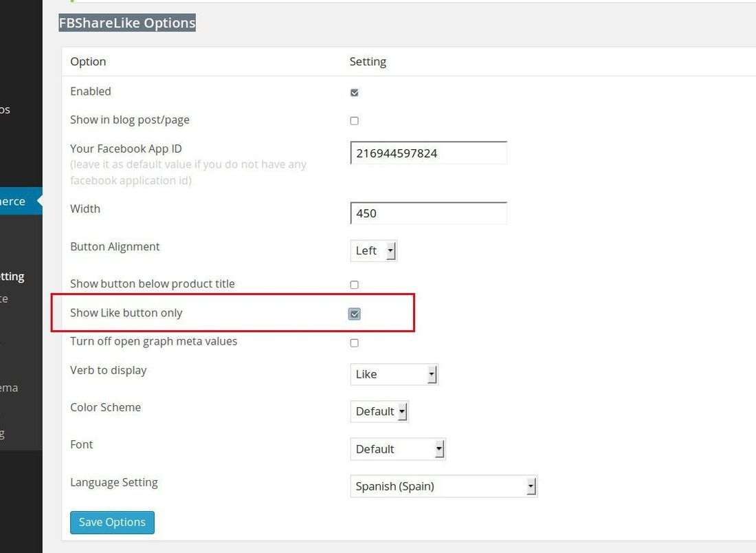
Task: Click the Setting column header
Action: (x=368, y=62)
